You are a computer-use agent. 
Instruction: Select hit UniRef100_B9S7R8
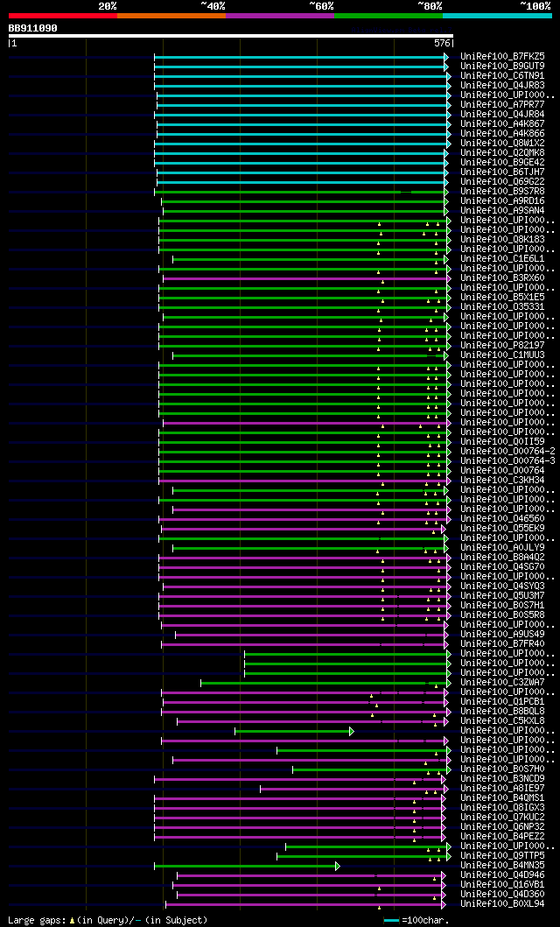(503, 192)
